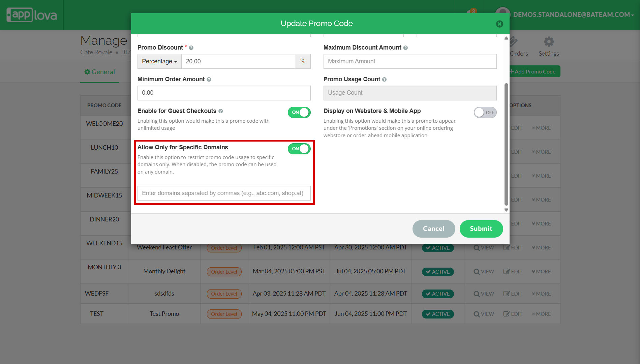Image resolution: width=640 pixels, height=364 pixels.
Task: Click the Applova logo
Action: tap(32, 15)
